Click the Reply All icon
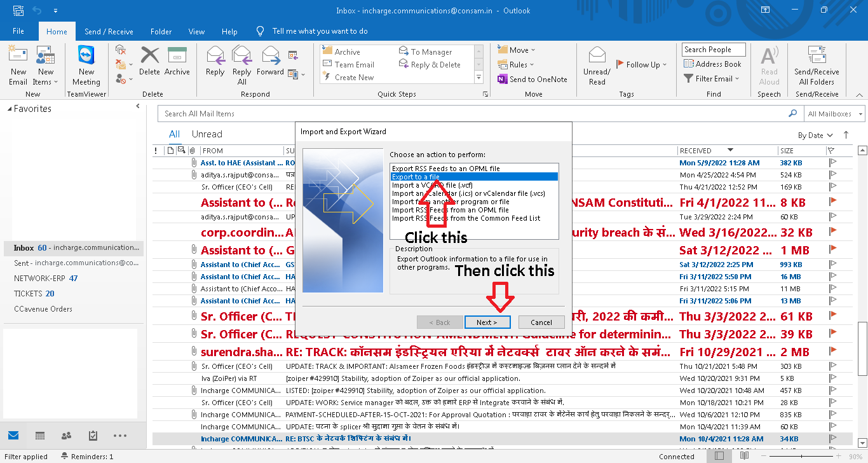868x463 pixels. pos(242,56)
